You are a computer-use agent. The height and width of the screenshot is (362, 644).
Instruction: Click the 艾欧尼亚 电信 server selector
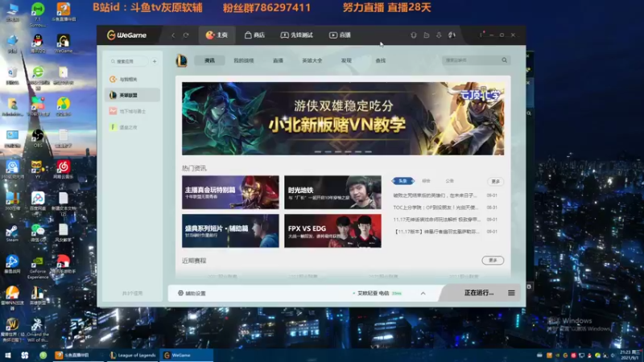(x=377, y=293)
